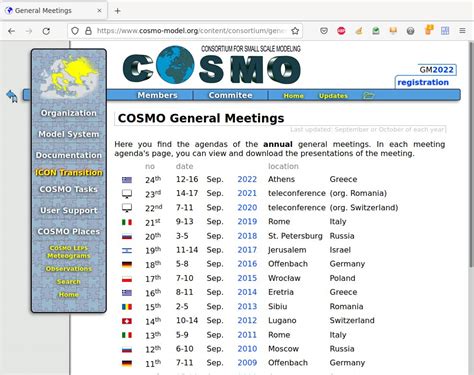Open the 2015 Wrocław agenda
The image size is (474, 375).
[247, 278]
